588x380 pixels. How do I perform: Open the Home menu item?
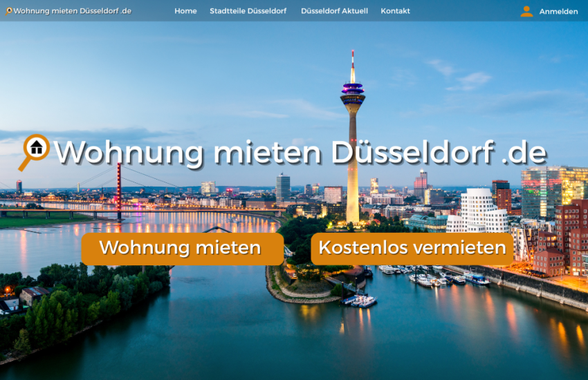tap(185, 11)
